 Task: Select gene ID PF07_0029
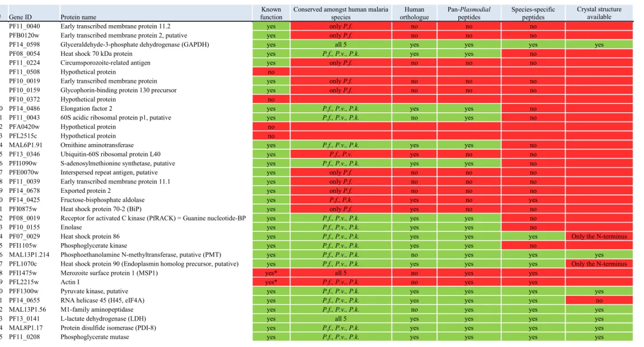(25, 236)
